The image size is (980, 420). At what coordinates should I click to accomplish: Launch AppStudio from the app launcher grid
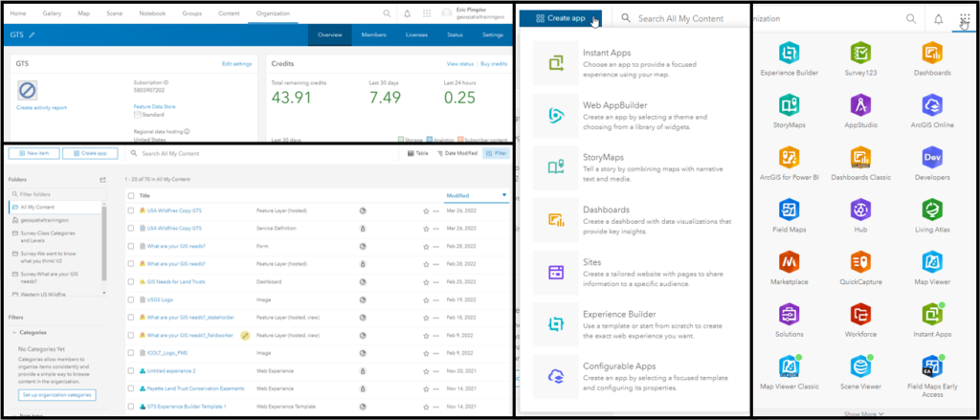coord(860,104)
